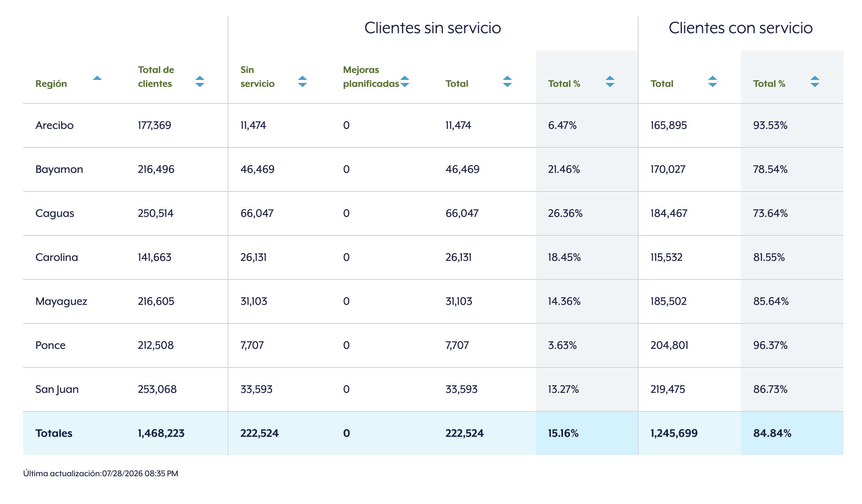862x504 pixels.
Task: Click the Sin servicio header label
Action: (257, 77)
